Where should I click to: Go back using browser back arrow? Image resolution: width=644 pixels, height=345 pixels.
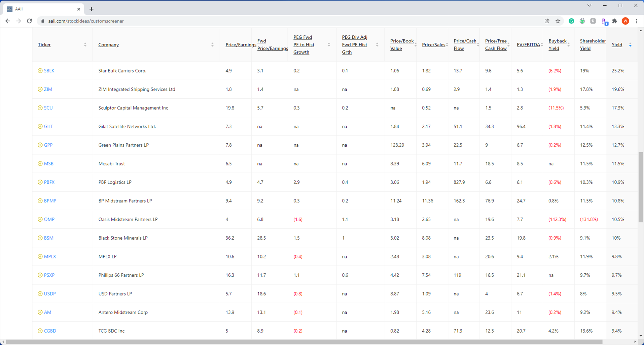pyautogui.click(x=8, y=21)
